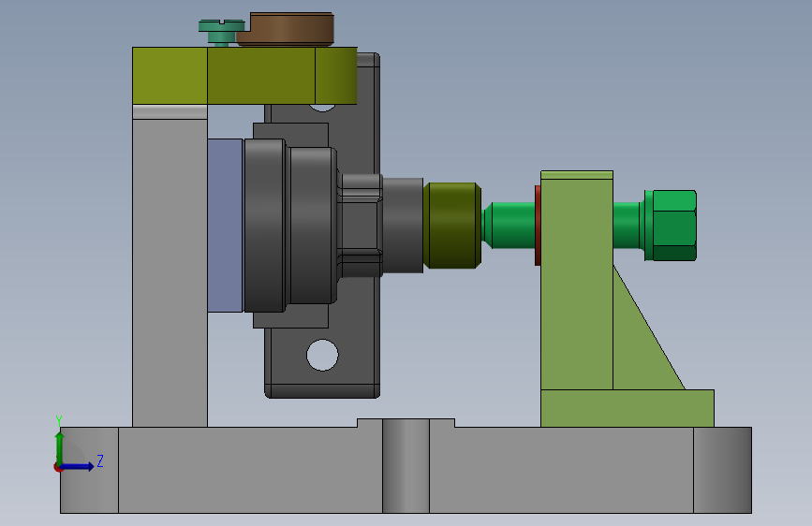812x526 pixels.
Task: Pick the red washer beside the green bracket
Action: click(538, 226)
